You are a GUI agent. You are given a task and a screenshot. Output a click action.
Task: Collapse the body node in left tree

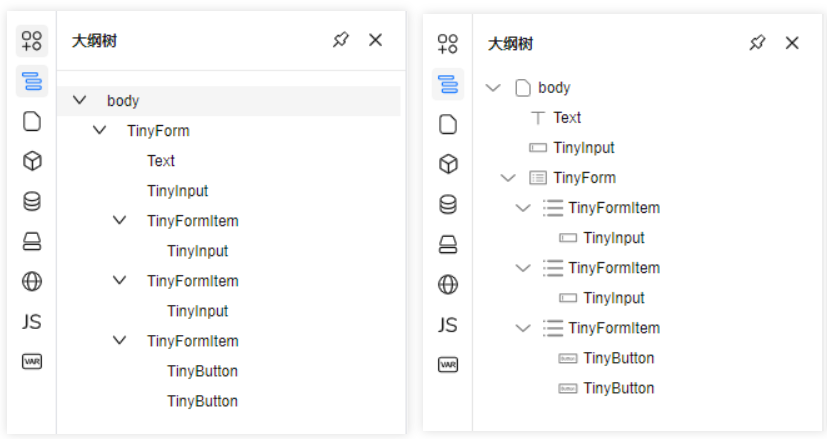tap(80, 100)
